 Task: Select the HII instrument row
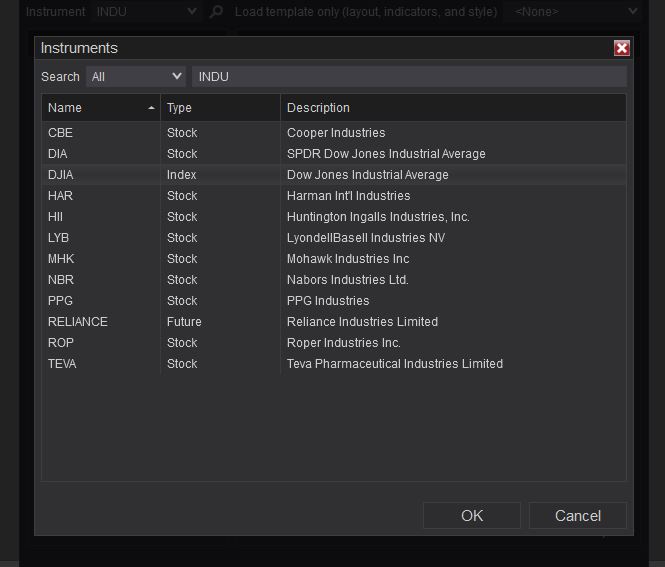point(334,217)
